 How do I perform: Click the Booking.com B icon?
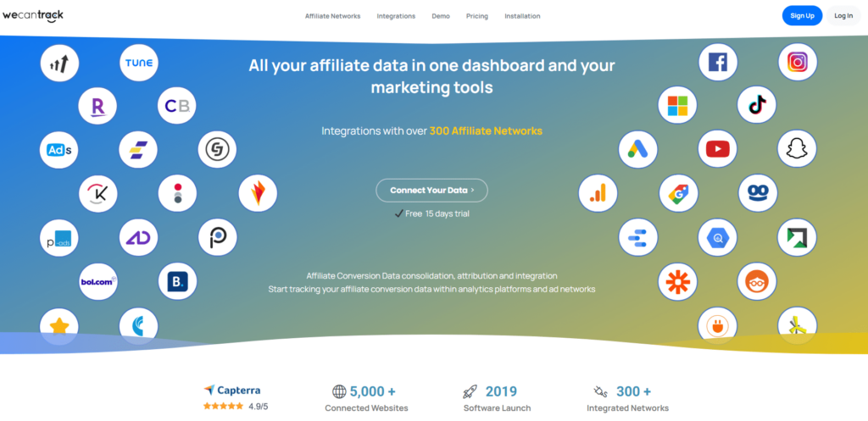click(178, 281)
